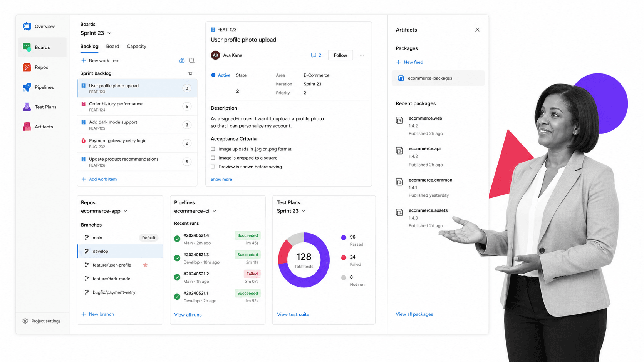Select Update product recommendations item

tap(137, 162)
